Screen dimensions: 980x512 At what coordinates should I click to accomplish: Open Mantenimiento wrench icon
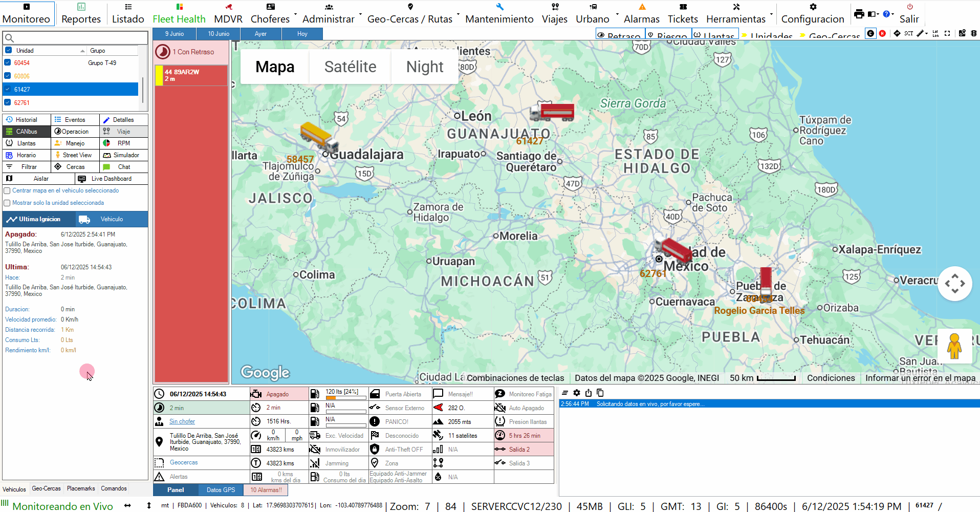(499, 7)
